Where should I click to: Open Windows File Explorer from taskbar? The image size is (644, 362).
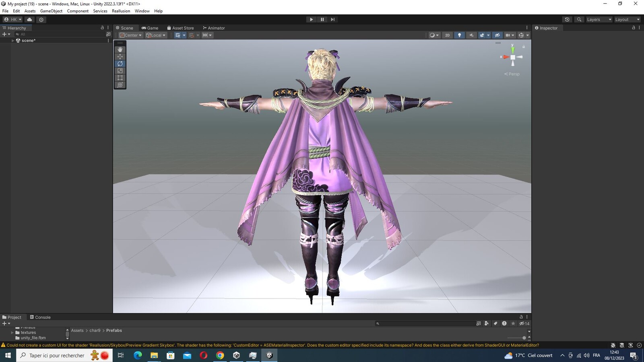click(x=154, y=355)
